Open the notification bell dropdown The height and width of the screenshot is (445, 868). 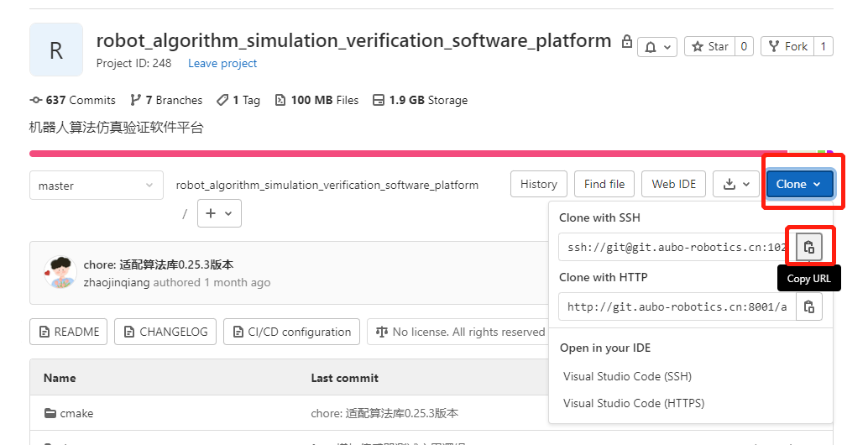tap(657, 47)
